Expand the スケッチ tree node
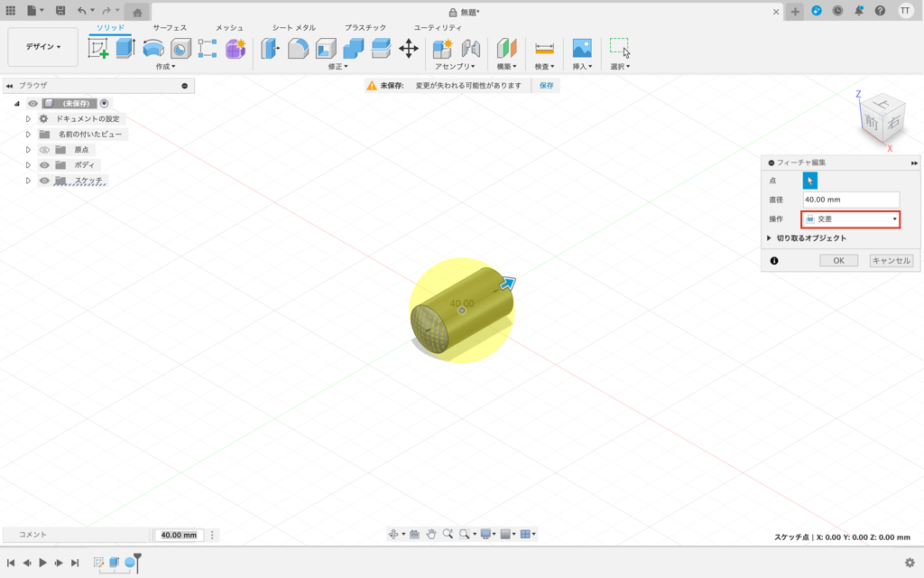924x578 pixels. [x=28, y=181]
